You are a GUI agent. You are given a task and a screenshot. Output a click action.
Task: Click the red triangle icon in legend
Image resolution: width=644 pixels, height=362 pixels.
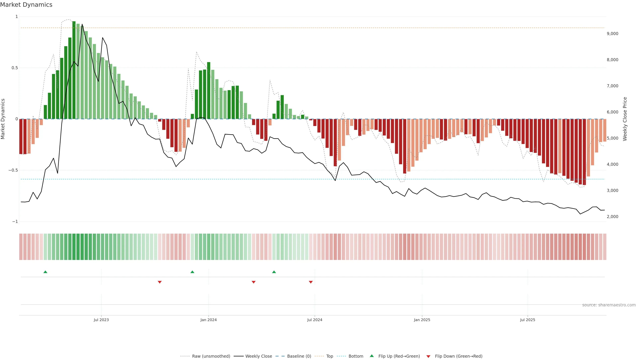(428, 356)
